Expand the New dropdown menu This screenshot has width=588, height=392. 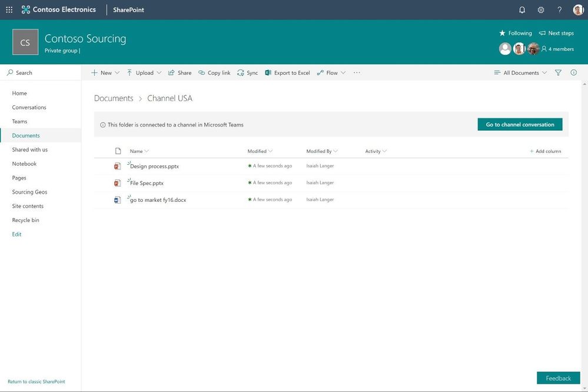(117, 73)
